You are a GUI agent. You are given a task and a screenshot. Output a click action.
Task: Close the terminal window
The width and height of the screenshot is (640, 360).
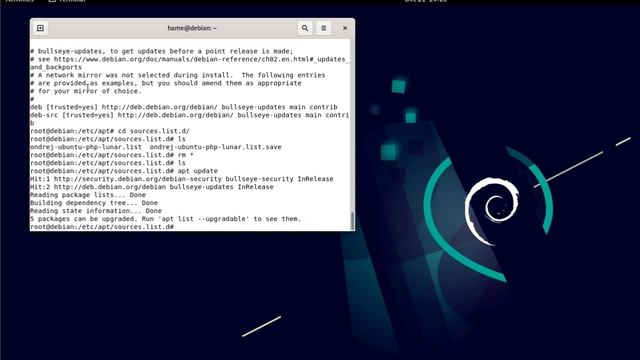(x=345, y=28)
